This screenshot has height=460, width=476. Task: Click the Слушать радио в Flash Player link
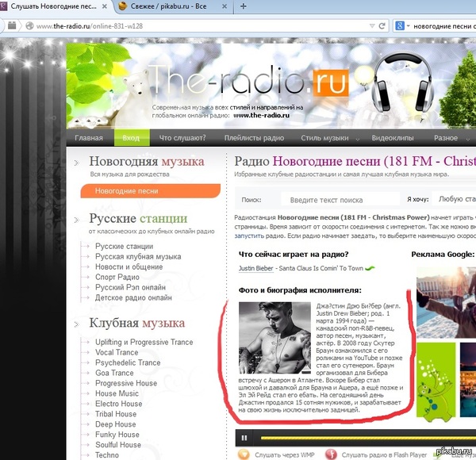click(x=384, y=454)
